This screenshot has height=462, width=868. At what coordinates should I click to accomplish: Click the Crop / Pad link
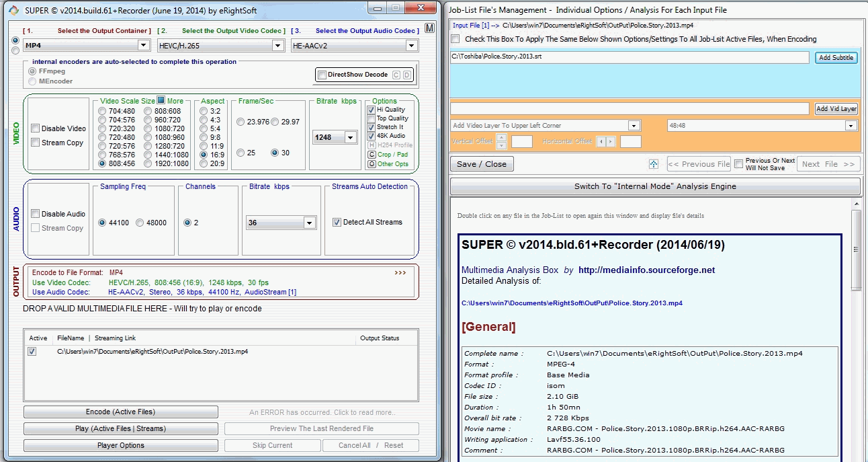click(x=392, y=155)
